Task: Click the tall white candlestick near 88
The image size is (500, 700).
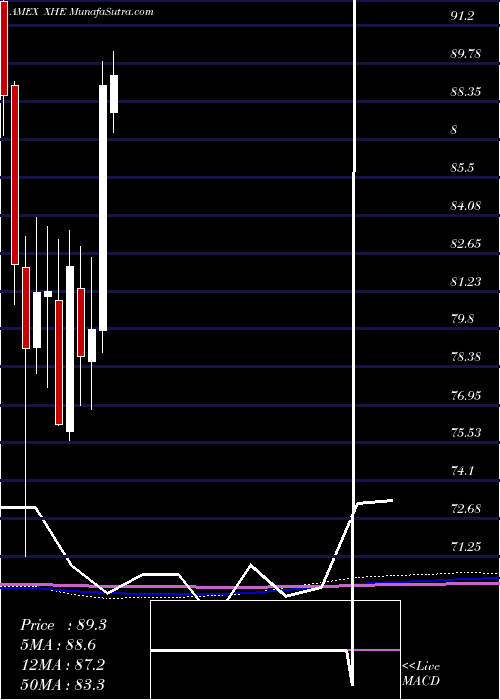Action: (x=103, y=208)
